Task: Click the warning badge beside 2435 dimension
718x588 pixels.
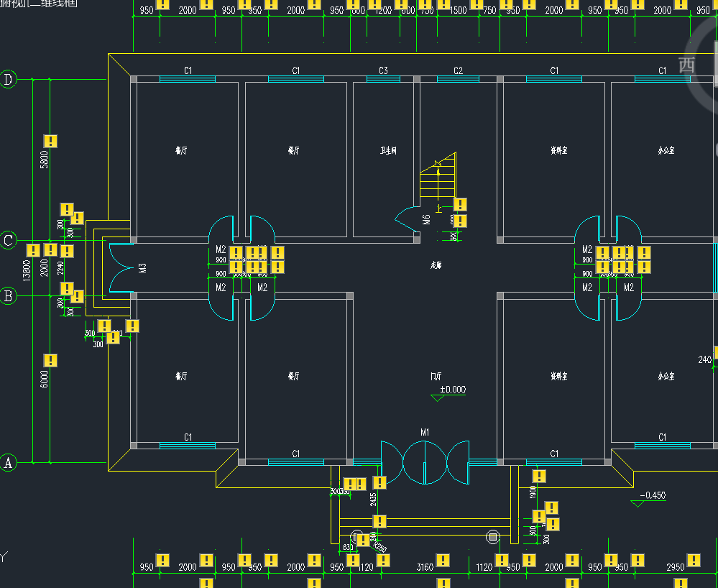Action: [379, 482]
